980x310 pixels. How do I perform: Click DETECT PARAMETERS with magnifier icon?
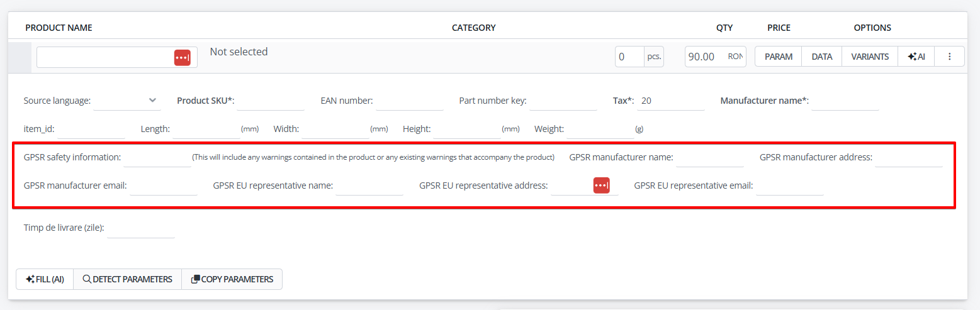click(127, 279)
